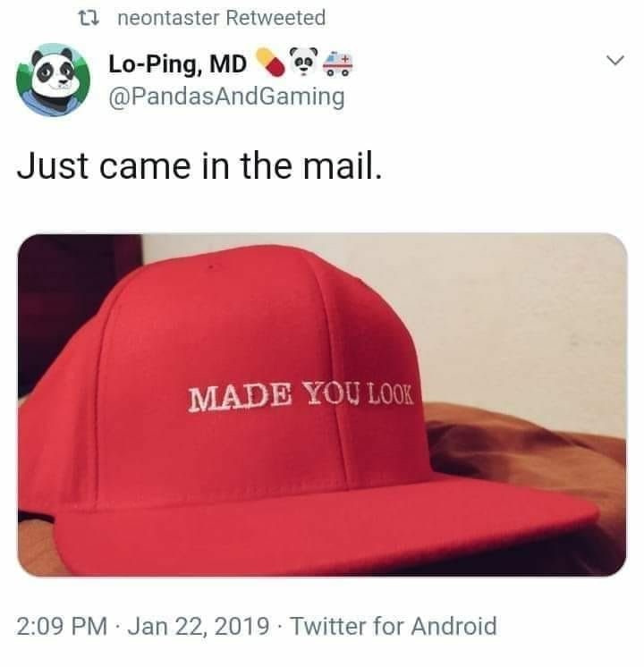Click the panda face emoji

[303, 62]
